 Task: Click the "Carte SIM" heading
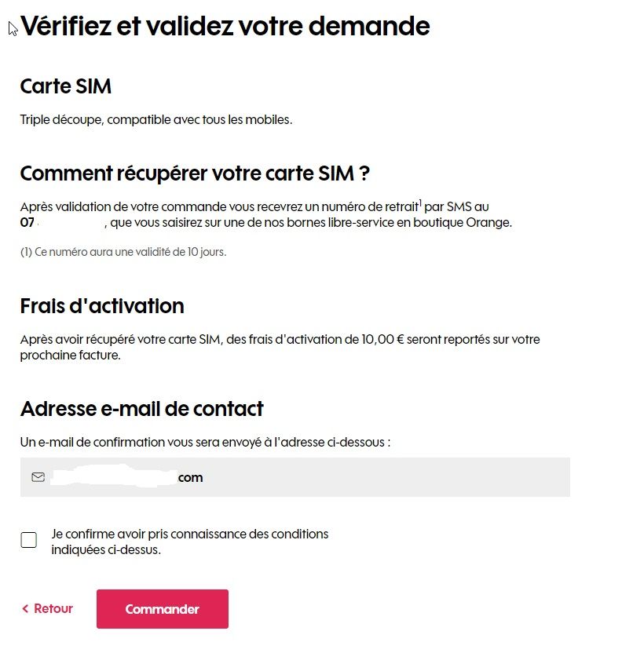(66, 86)
